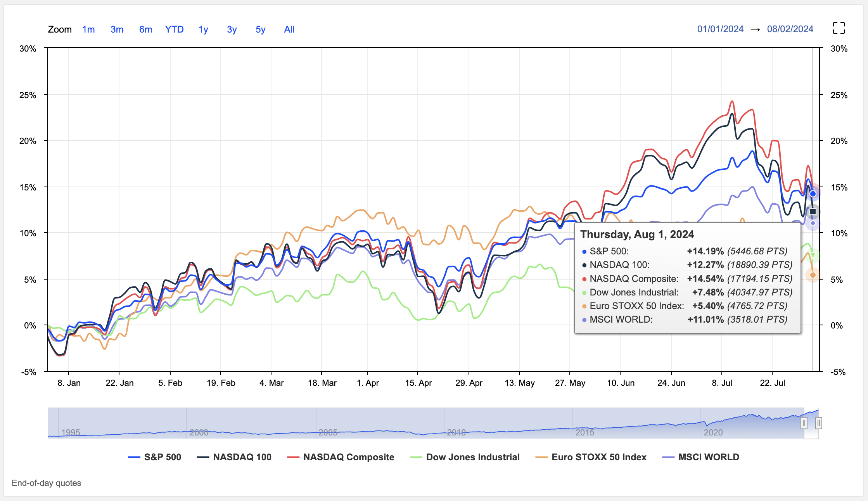Screen dimensions: 868x501
Task: Click the End-of-day quotes note
Action: tap(47, 483)
